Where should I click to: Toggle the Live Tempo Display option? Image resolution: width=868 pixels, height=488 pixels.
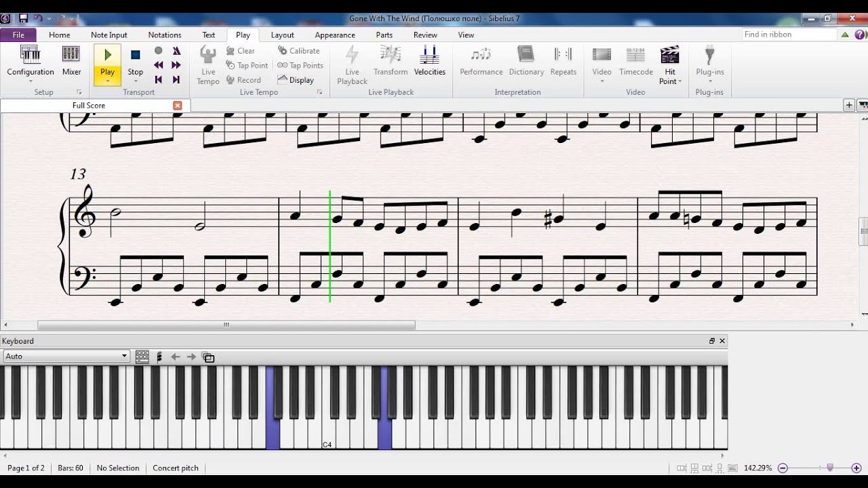296,80
